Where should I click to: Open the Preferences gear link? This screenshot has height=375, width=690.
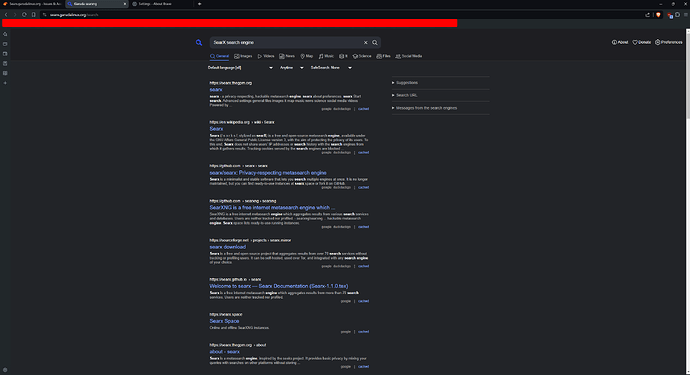coord(668,42)
